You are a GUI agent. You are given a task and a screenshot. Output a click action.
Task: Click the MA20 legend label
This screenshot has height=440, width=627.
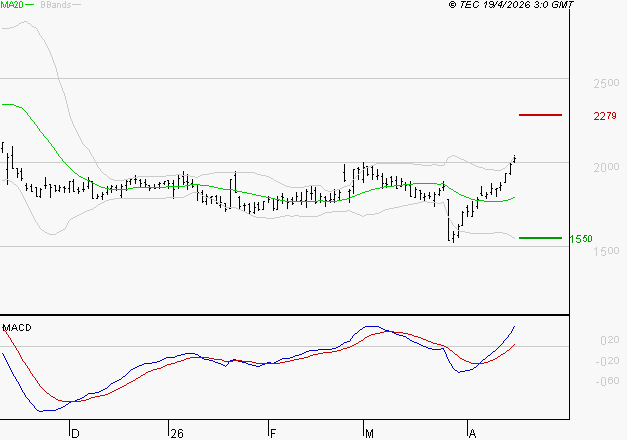pos(11,5)
